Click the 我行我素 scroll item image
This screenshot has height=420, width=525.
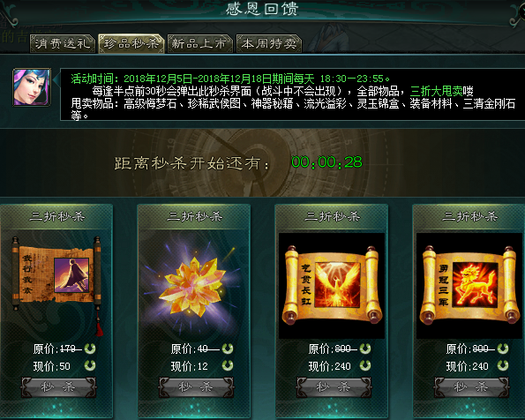[56, 274]
